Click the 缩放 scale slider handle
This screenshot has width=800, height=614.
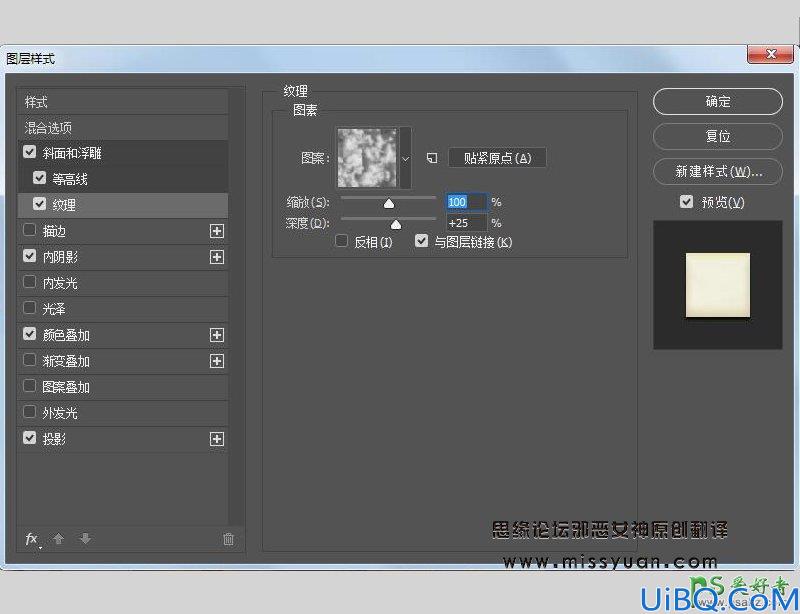point(389,204)
